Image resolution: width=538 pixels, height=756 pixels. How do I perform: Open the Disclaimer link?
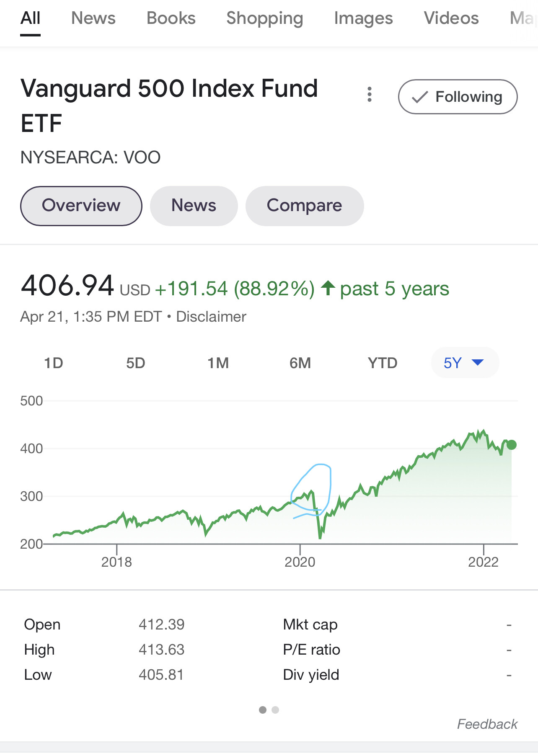tap(211, 317)
